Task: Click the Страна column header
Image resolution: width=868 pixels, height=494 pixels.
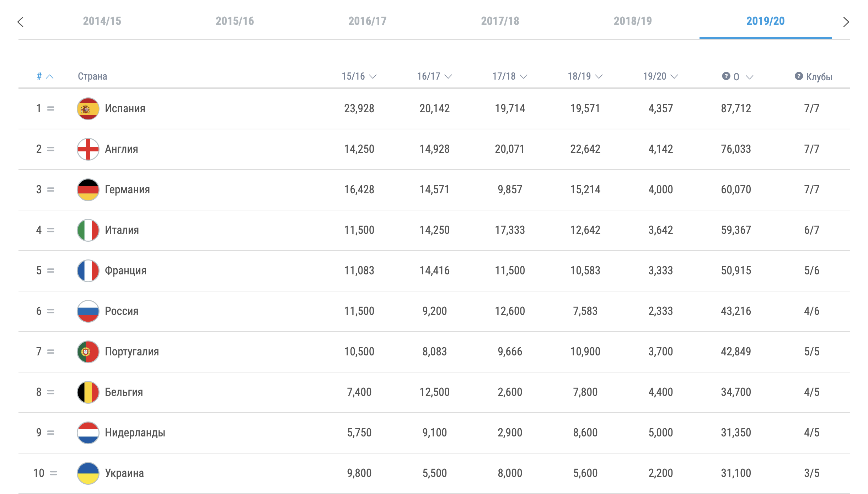Action: coord(92,76)
